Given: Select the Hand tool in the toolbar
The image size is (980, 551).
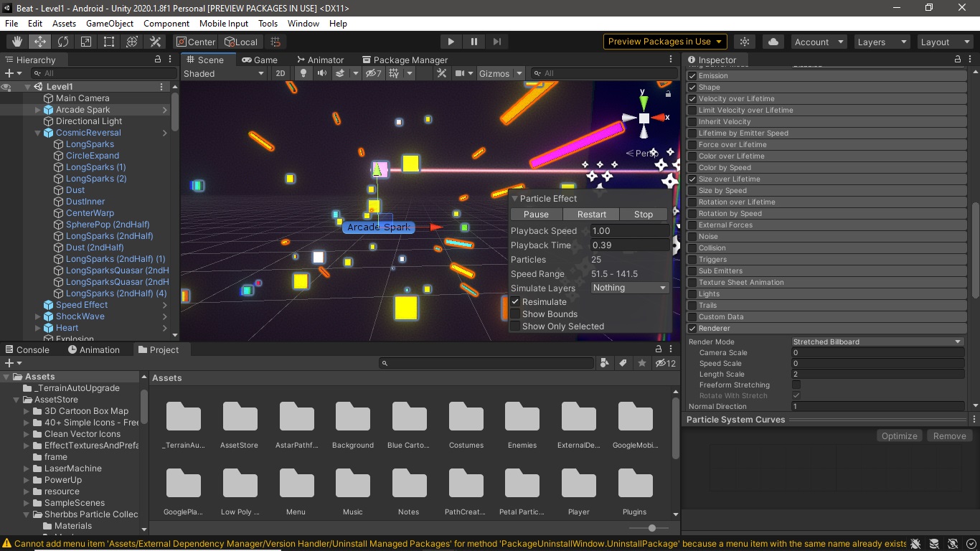Looking at the screenshot, I should tap(17, 42).
